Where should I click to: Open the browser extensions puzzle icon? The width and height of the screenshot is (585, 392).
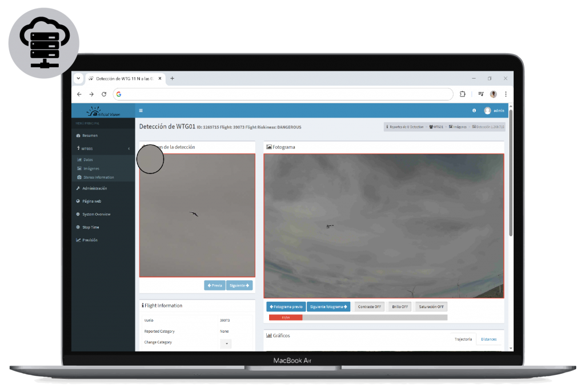pyautogui.click(x=463, y=94)
